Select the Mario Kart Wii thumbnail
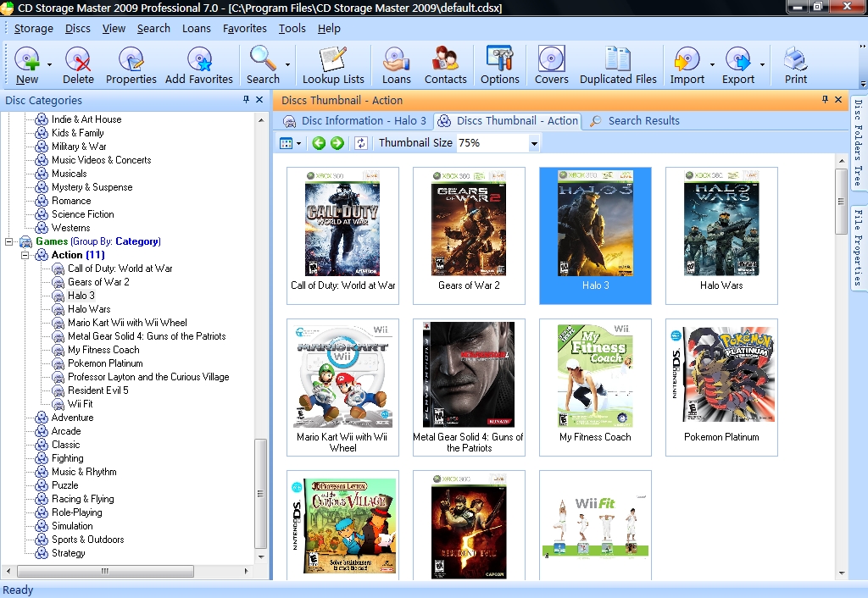 342,387
